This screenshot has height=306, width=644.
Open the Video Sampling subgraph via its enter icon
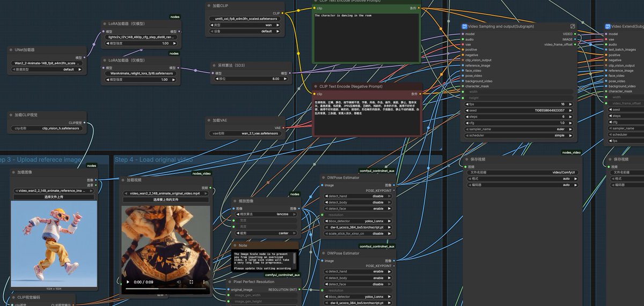tap(573, 26)
